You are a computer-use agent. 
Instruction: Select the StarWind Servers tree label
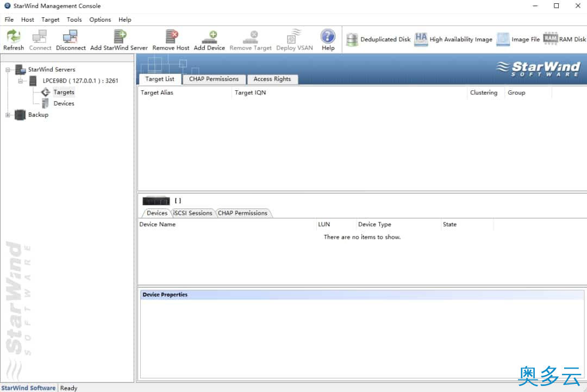(x=52, y=70)
